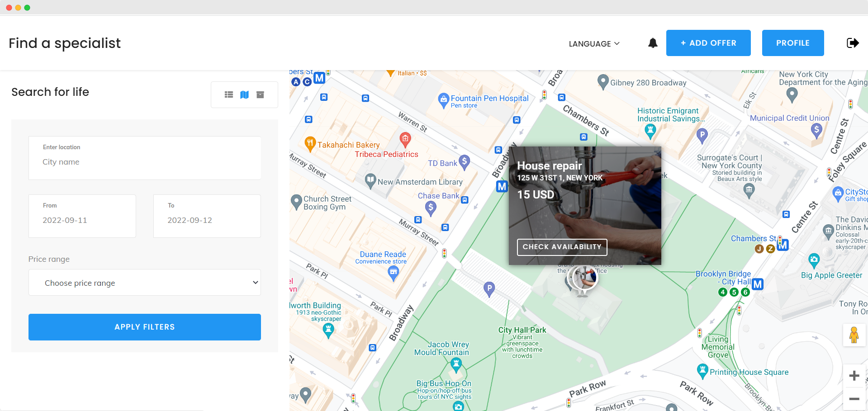Select the Street View pegman icon

(x=854, y=335)
